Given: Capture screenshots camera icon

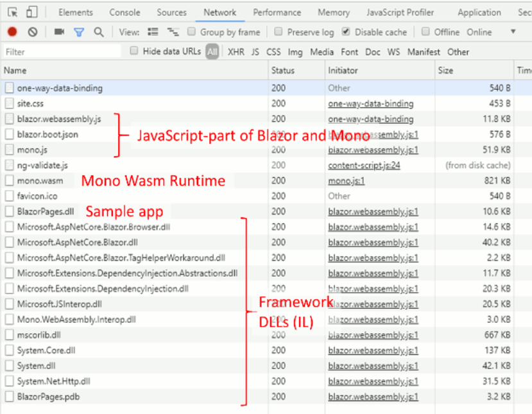Looking at the screenshot, I should pyautogui.click(x=60, y=32).
